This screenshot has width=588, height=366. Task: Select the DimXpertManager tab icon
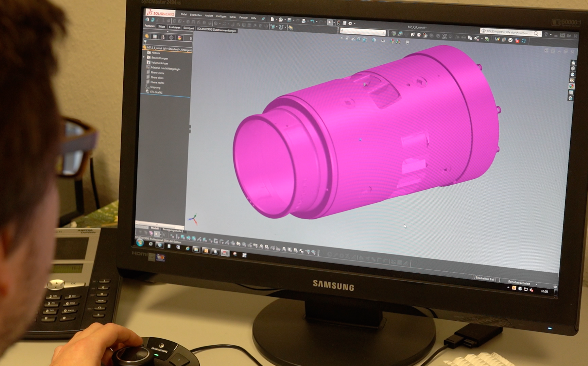(171, 37)
